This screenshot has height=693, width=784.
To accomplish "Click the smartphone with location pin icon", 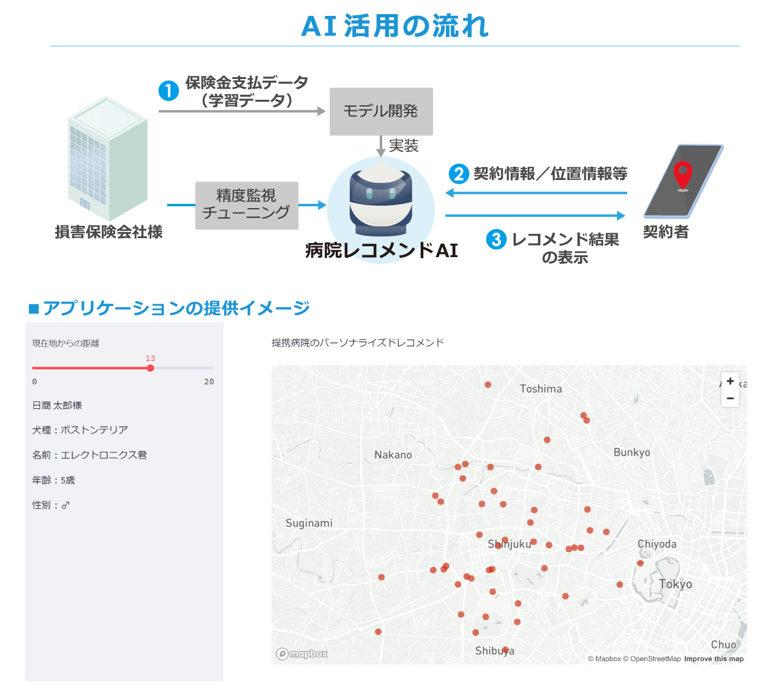I will point(684,181).
